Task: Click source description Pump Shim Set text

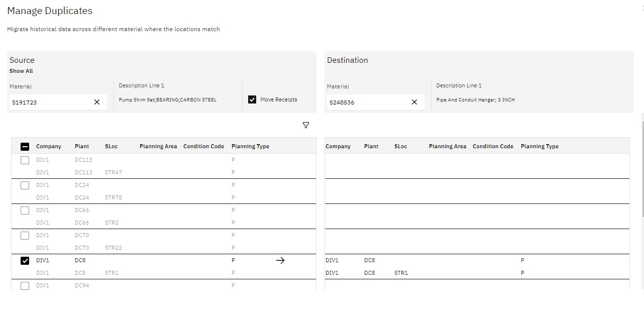Action: click(168, 99)
